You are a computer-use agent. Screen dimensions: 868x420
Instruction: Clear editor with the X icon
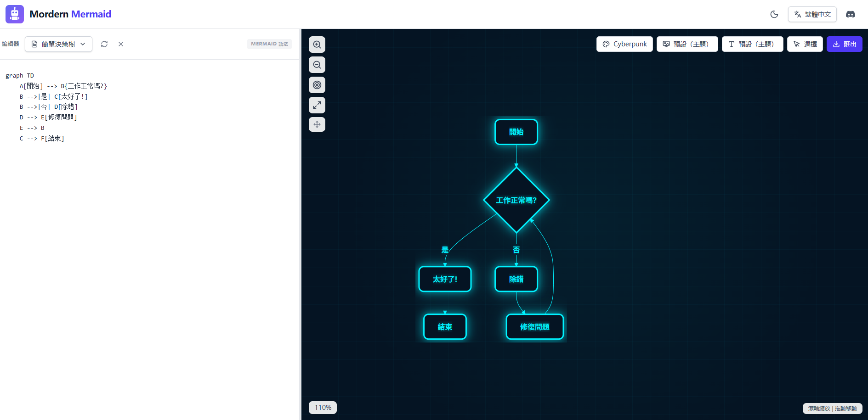coord(121,44)
